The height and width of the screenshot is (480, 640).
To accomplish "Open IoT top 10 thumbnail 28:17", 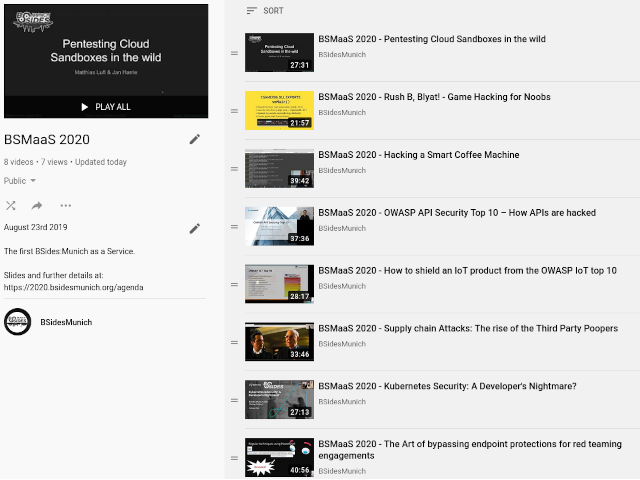I will pyautogui.click(x=280, y=284).
